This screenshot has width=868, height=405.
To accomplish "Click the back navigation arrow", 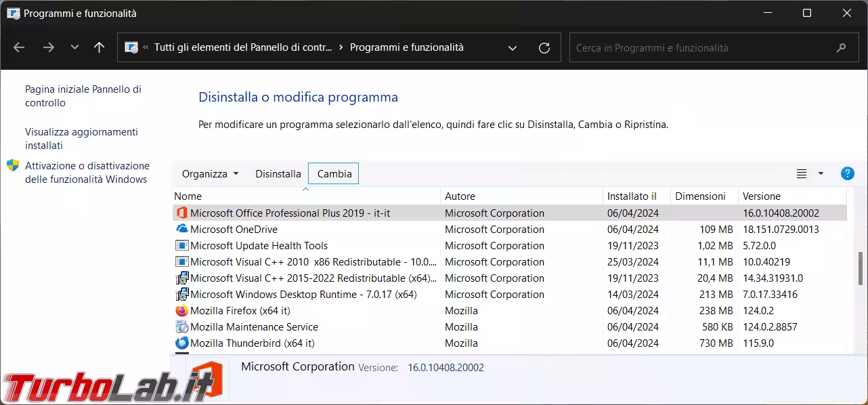I will pos(19,47).
